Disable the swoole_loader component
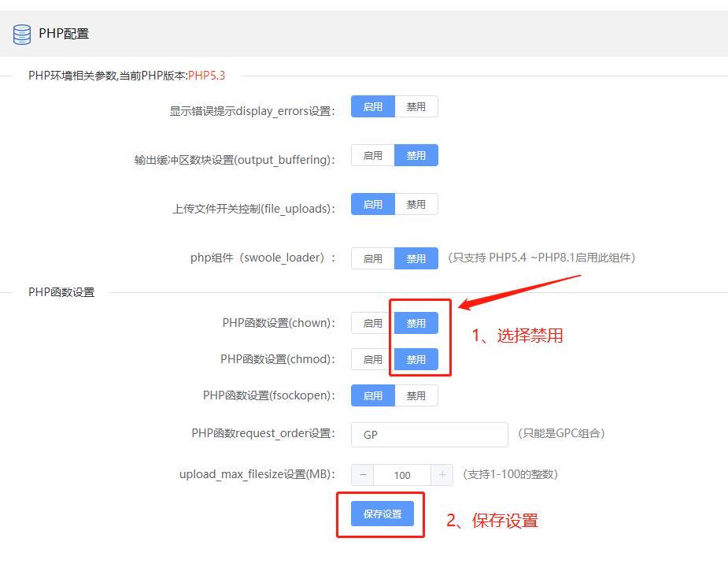Screen dimensions: 728x564 click(416, 258)
